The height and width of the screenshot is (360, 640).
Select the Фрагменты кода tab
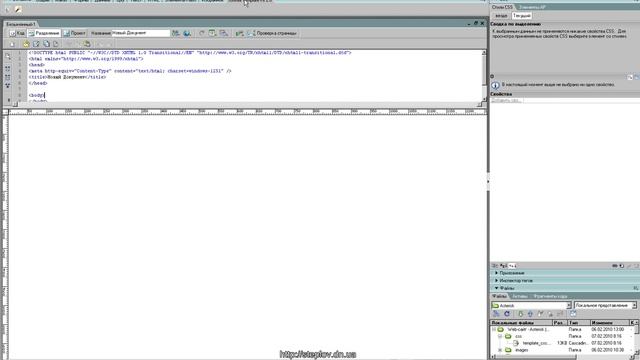point(550,296)
